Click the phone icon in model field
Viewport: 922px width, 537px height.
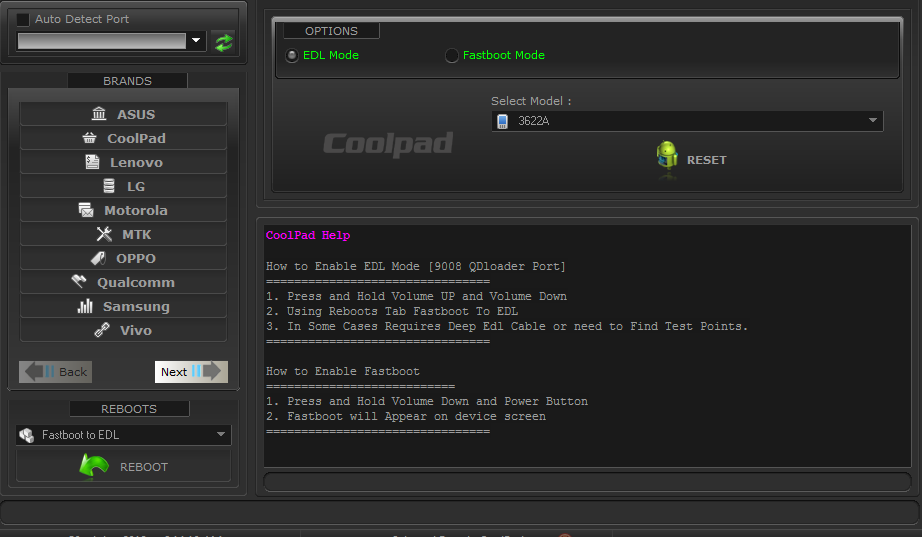(502, 121)
